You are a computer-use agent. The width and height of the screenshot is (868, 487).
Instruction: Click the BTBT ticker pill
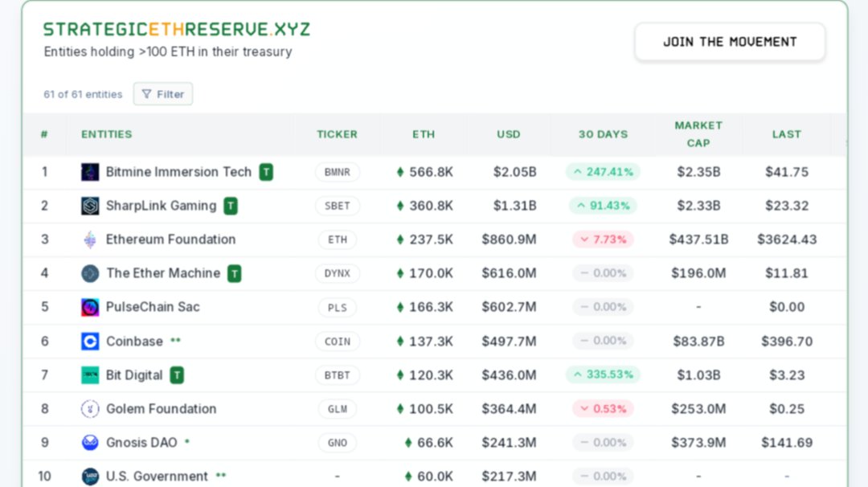click(337, 375)
